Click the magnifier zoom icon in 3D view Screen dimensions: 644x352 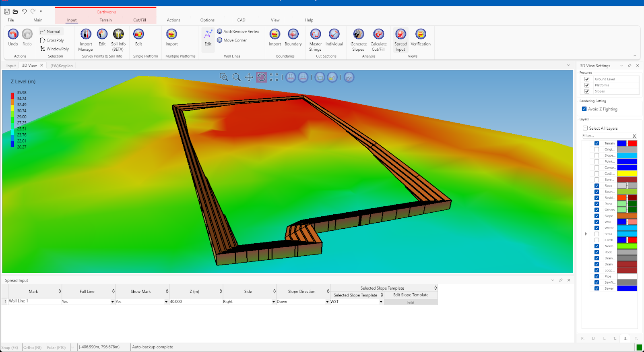[237, 77]
